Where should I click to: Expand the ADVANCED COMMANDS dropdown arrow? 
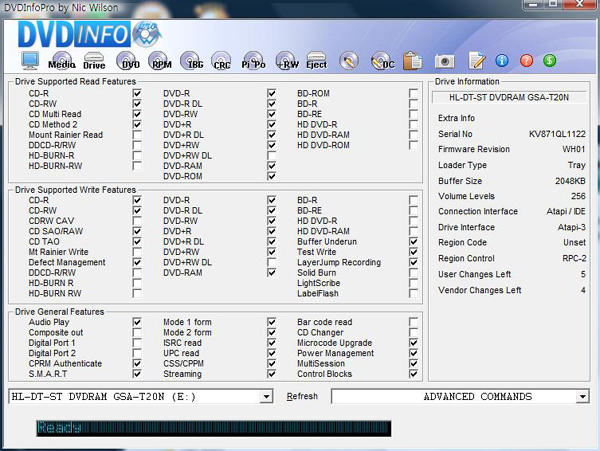(x=582, y=397)
